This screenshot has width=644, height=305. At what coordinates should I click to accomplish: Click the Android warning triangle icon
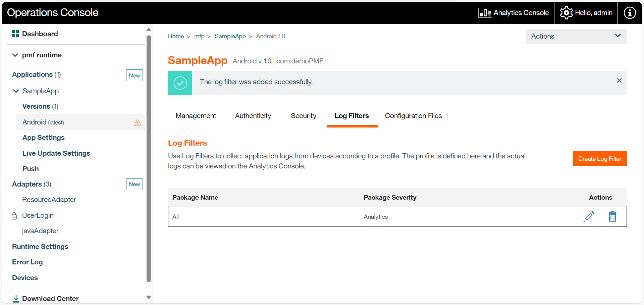coord(138,122)
